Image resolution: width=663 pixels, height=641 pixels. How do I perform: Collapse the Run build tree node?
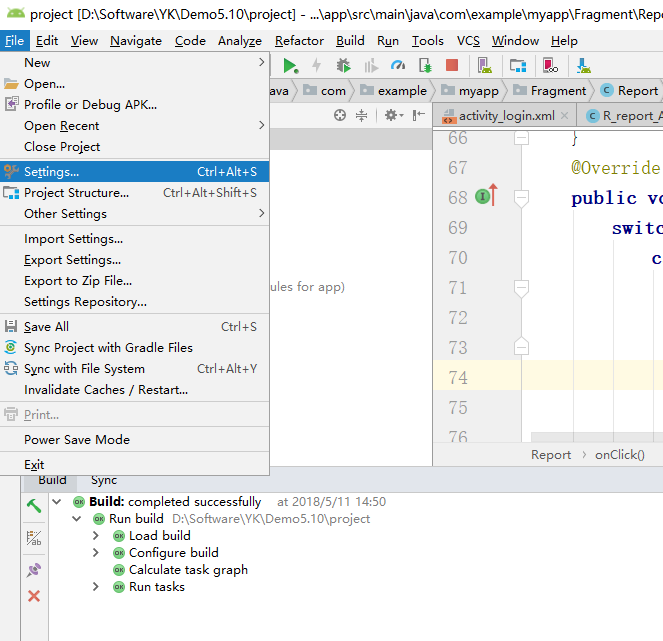click(x=77, y=519)
